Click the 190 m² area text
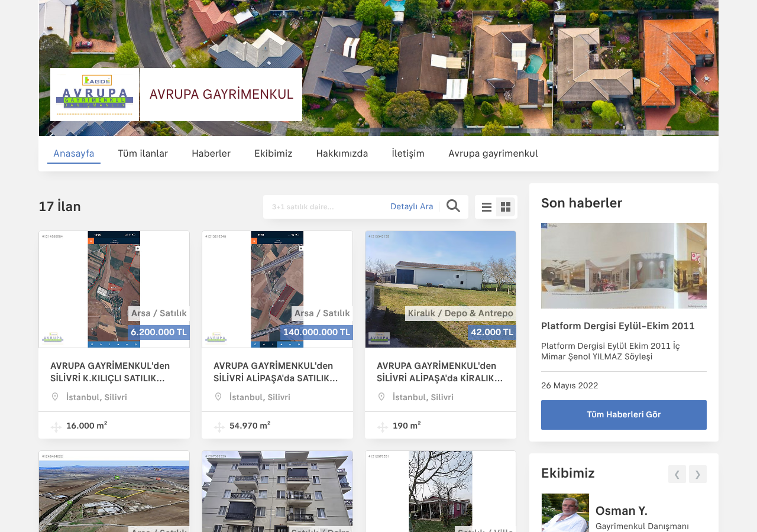This screenshot has height=532, width=757. (x=407, y=425)
